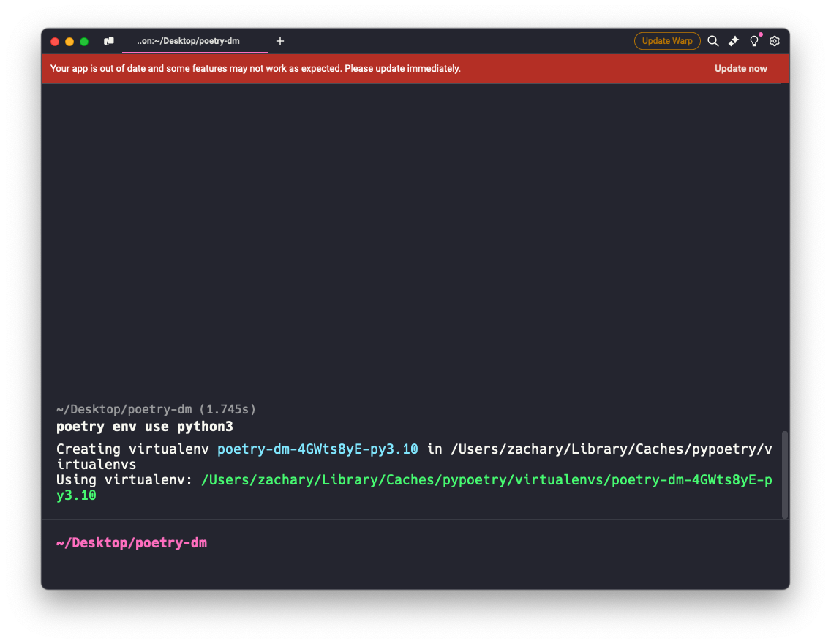Open Warp AI sparkle icon
Screen dimensions: 831x644
(x=734, y=41)
